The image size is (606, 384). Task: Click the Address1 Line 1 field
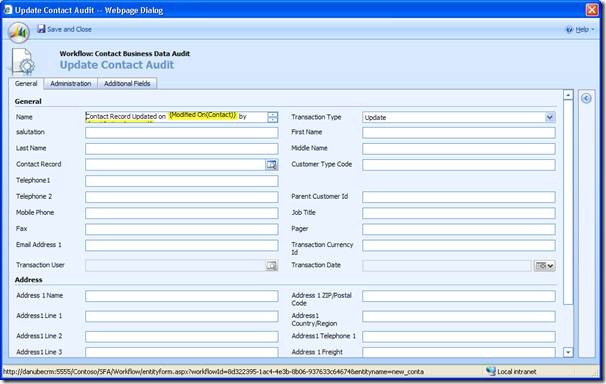coord(182,316)
